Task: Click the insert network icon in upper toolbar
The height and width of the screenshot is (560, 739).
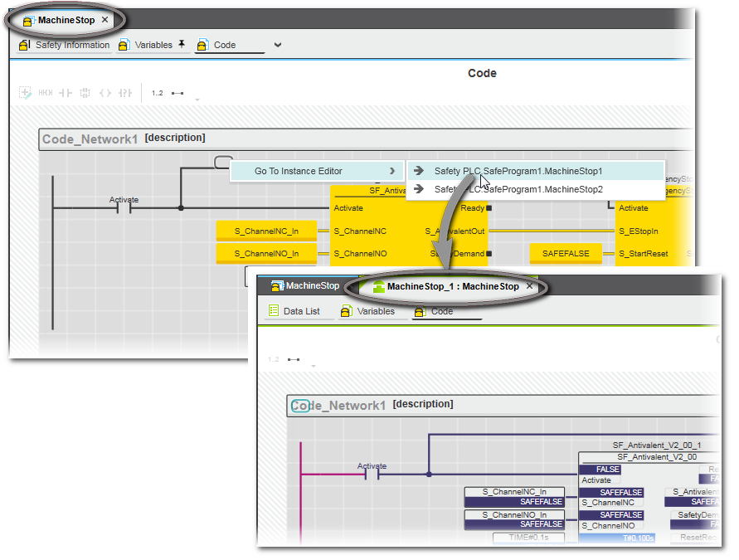Action: coord(25,93)
